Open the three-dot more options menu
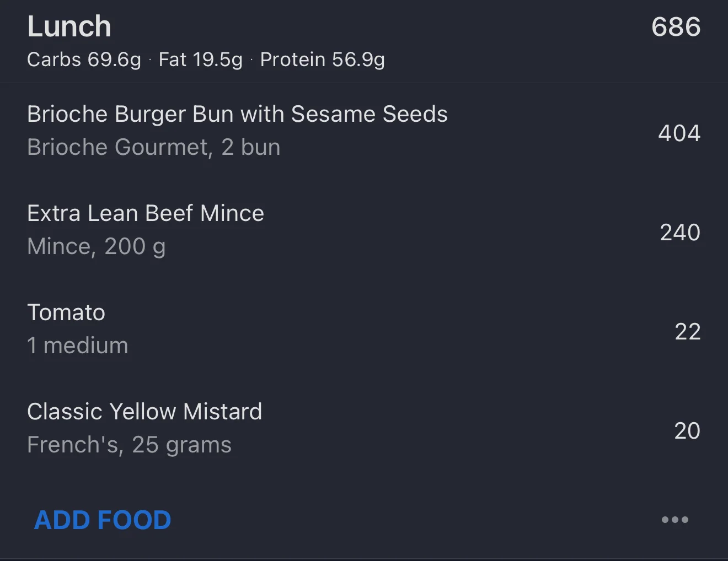 675,520
